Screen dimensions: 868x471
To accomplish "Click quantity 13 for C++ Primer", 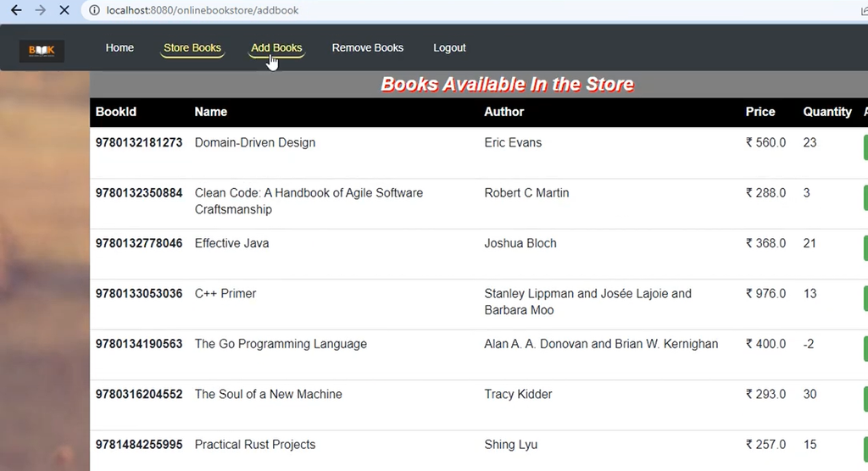I will pos(810,293).
